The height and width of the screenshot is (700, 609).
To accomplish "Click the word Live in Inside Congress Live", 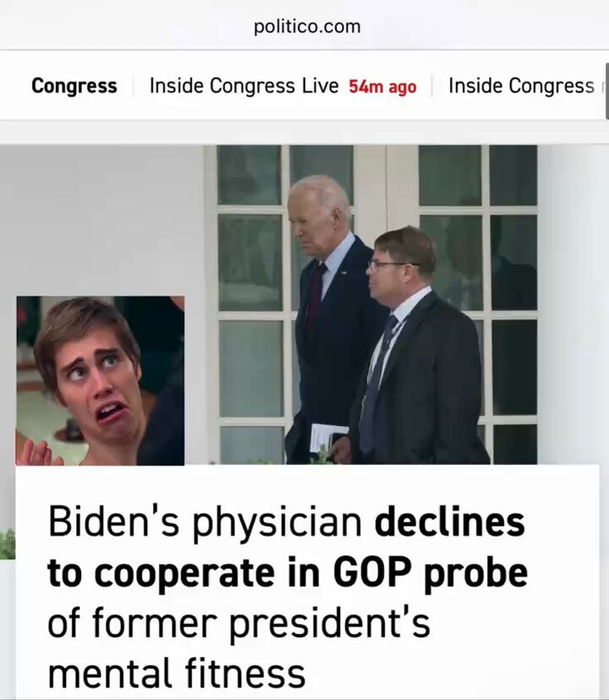I will point(320,85).
